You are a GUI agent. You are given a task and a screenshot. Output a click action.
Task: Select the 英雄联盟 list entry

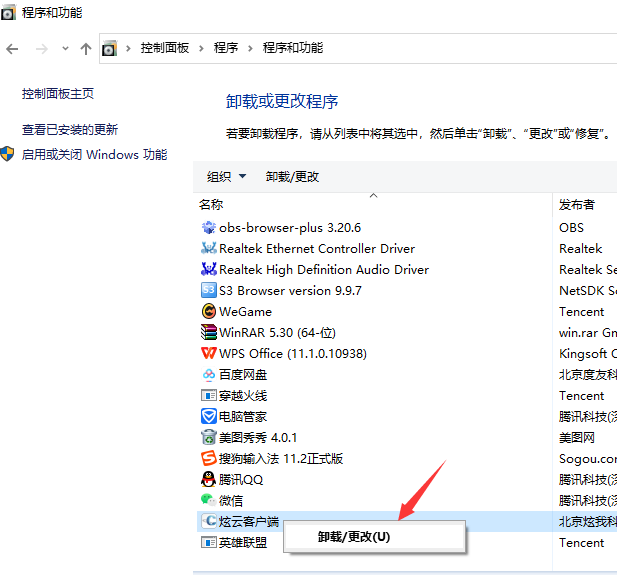click(x=243, y=542)
